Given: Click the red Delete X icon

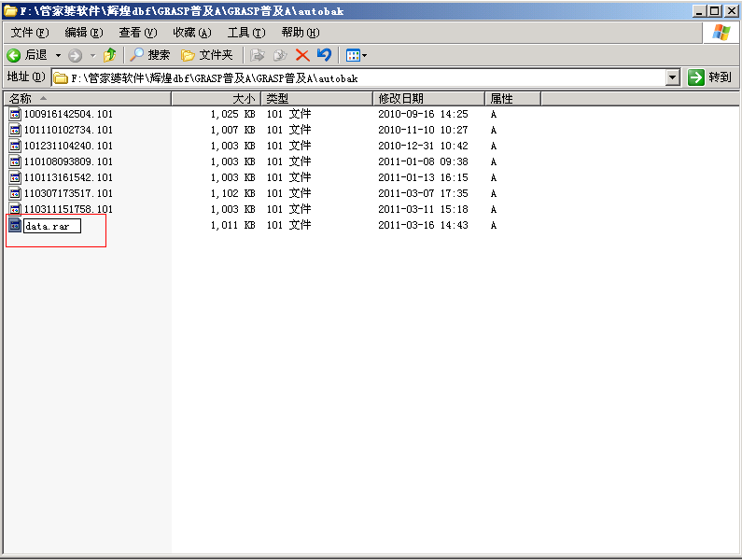Looking at the screenshot, I should [x=302, y=55].
